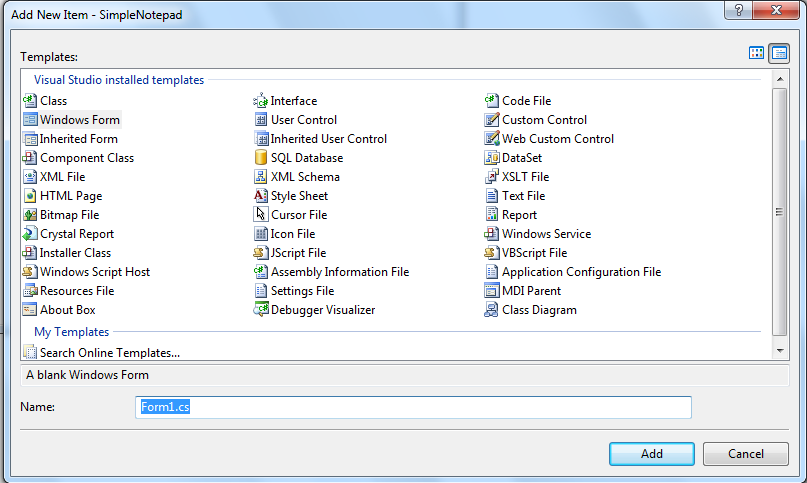The height and width of the screenshot is (483, 807).
Task: Choose the Cursor File icon
Action: coord(261,215)
